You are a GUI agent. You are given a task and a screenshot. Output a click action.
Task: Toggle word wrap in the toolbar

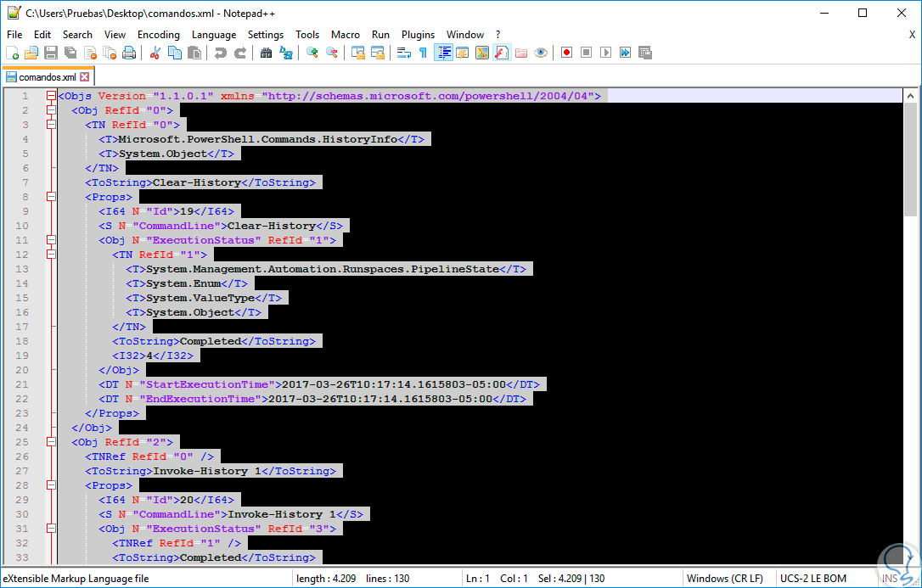point(403,53)
